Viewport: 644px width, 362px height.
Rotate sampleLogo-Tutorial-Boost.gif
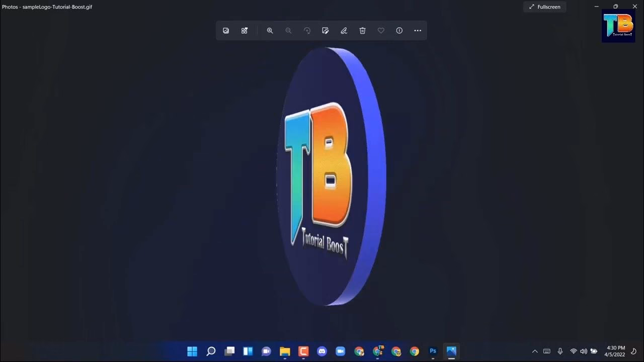click(307, 30)
